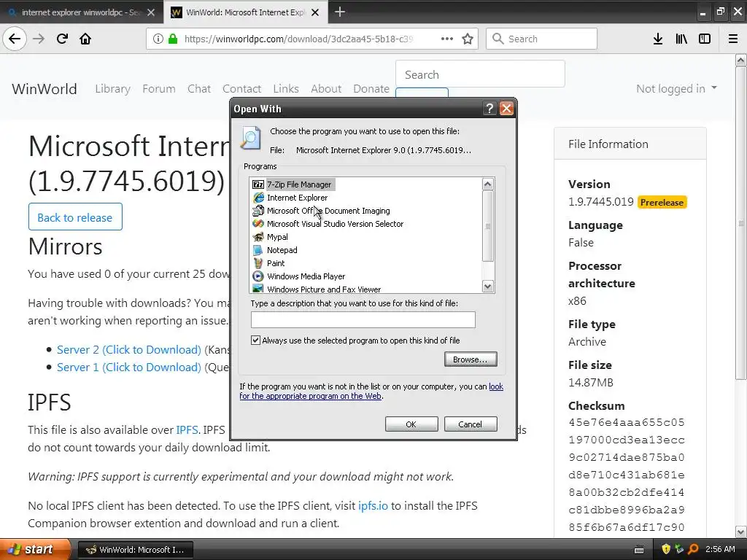The image size is (747, 560).
Task: Open the About nav menu item
Action: [x=326, y=88]
